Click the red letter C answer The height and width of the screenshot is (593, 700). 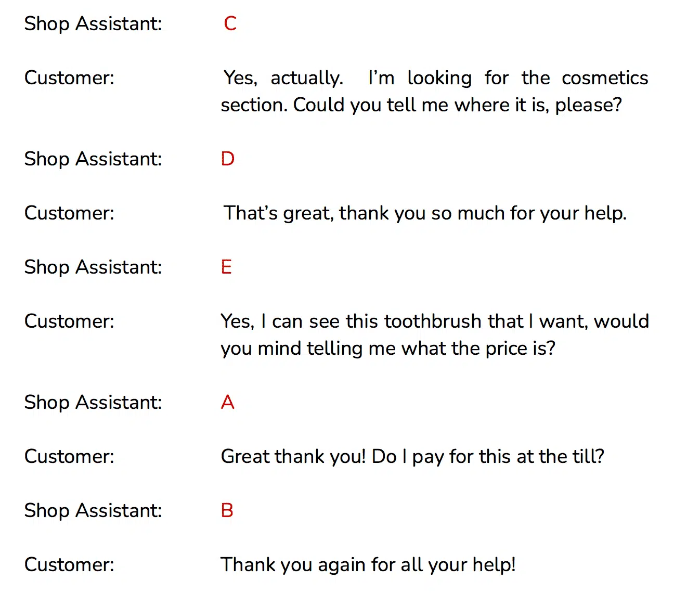[x=230, y=23]
